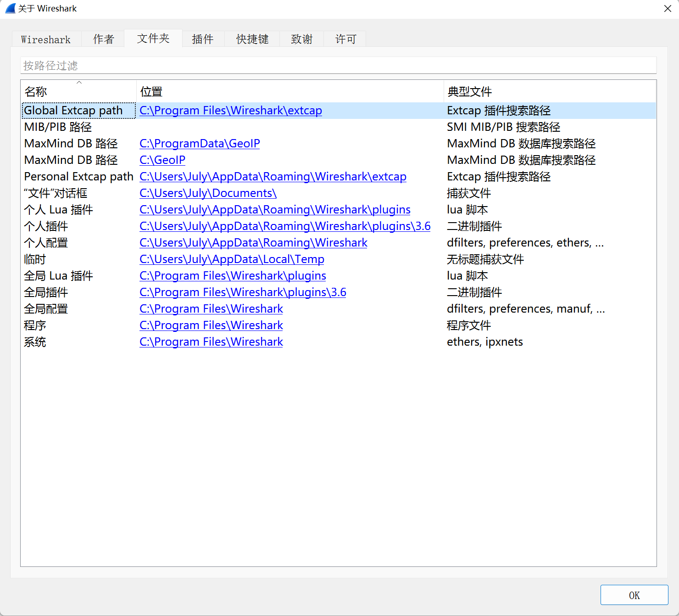Open the global plugins 3.6 folder link

pyautogui.click(x=242, y=292)
